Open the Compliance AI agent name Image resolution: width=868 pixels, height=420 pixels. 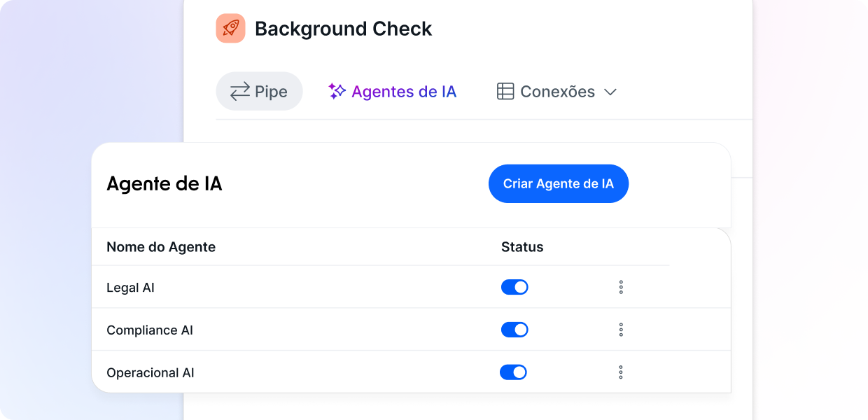click(x=150, y=330)
